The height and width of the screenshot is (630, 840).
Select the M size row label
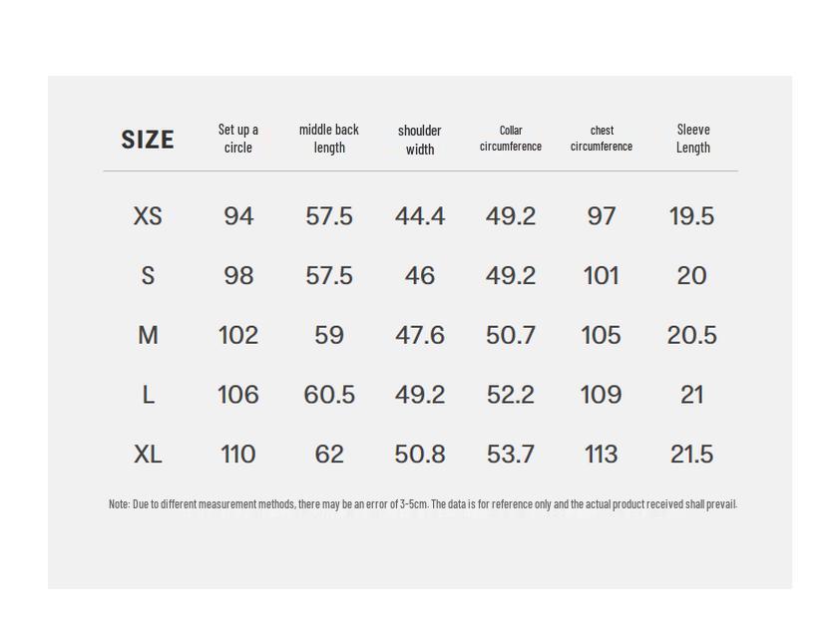pyautogui.click(x=148, y=336)
